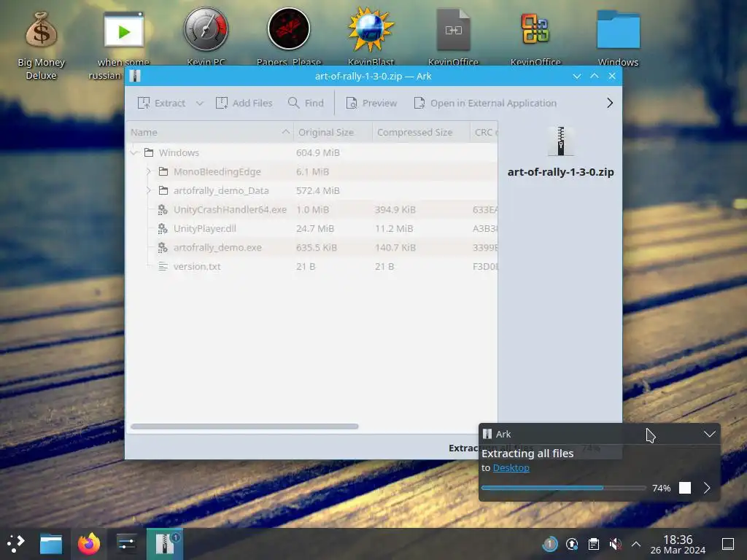Sort by Name column header
The width and height of the screenshot is (747, 560).
[210, 133]
